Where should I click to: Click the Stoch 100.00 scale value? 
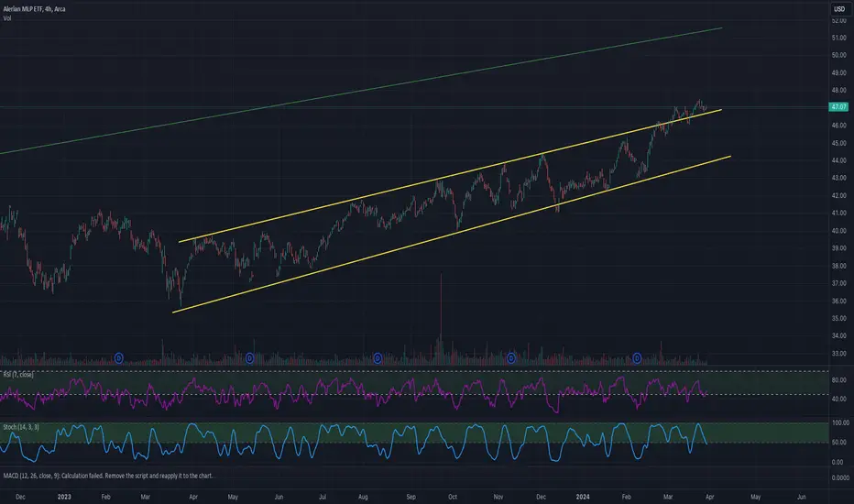coord(840,422)
